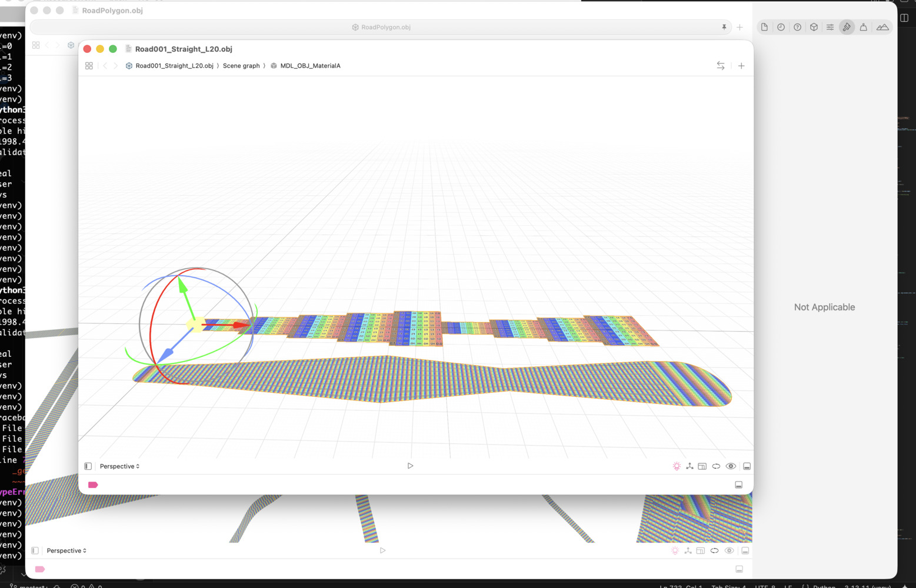Toggle default lighting bulb in front window
916x588 pixels.
pyautogui.click(x=677, y=466)
